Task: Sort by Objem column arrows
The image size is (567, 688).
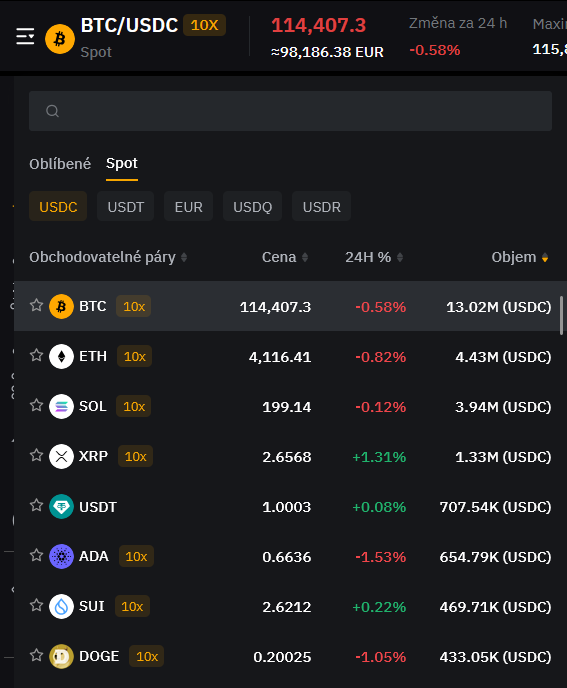Action: [545, 258]
